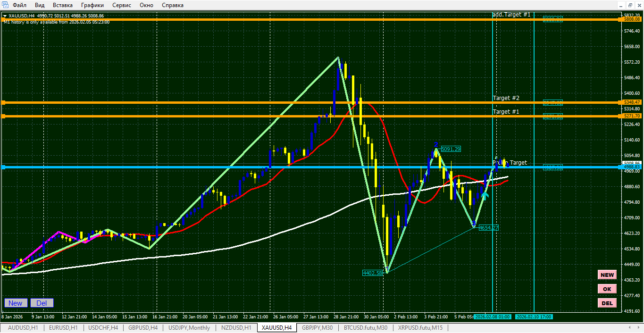This screenshot has height=333, width=644.
Task: Click the 5091.29 swing high label
Action: pos(451,149)
